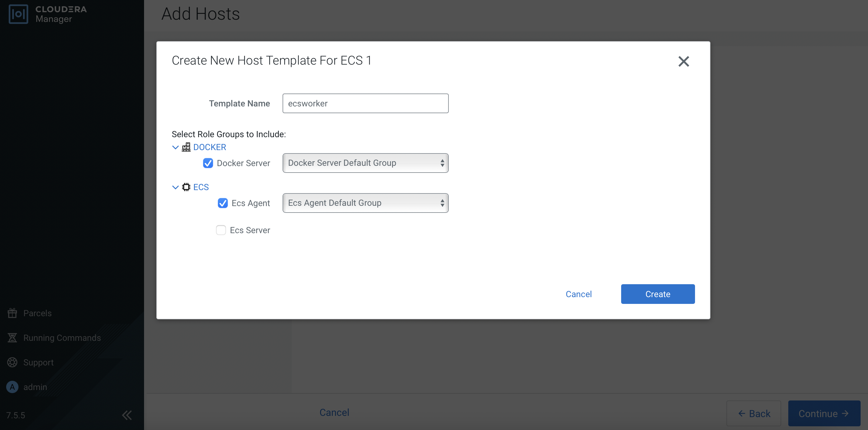The width and height of the screenshot is (868, 430).
Task: Collapse the ECS role group section
Action: click(175, 187)
